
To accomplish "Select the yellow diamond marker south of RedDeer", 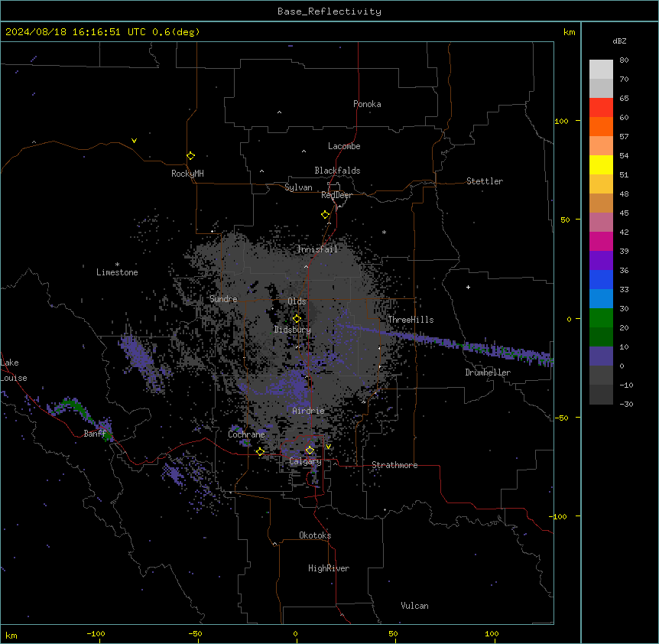I will (325, 215).
